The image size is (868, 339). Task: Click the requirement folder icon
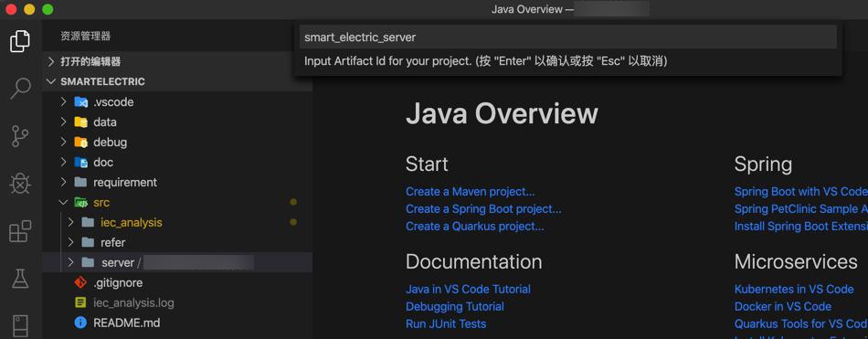point(80,182)
